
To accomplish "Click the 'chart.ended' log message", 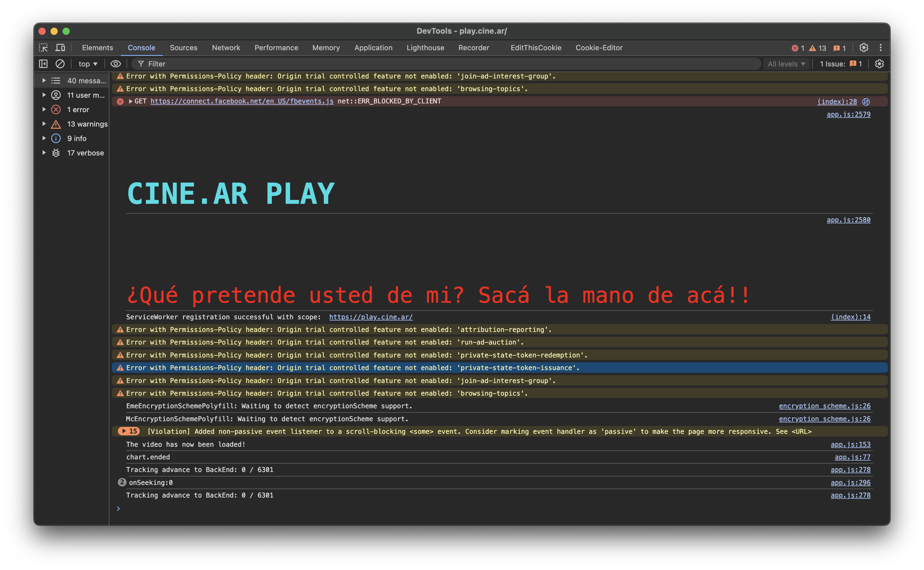I will [148, 457].
